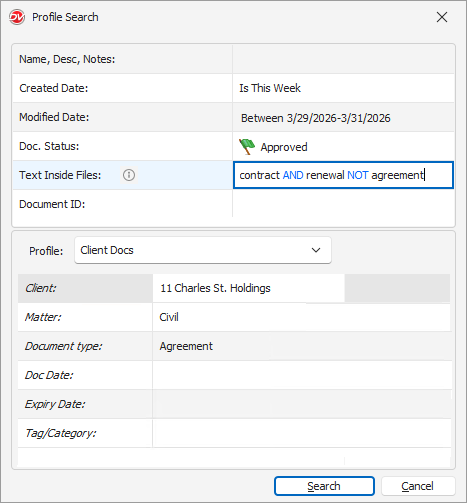The image size is (467, 503).
Task: Click the Doc Date: row label
Action: [x=49, y=375]
